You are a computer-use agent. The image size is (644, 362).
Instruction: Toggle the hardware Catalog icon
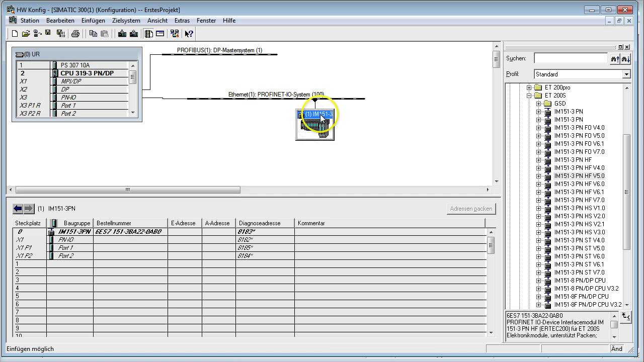pos(149,34)
